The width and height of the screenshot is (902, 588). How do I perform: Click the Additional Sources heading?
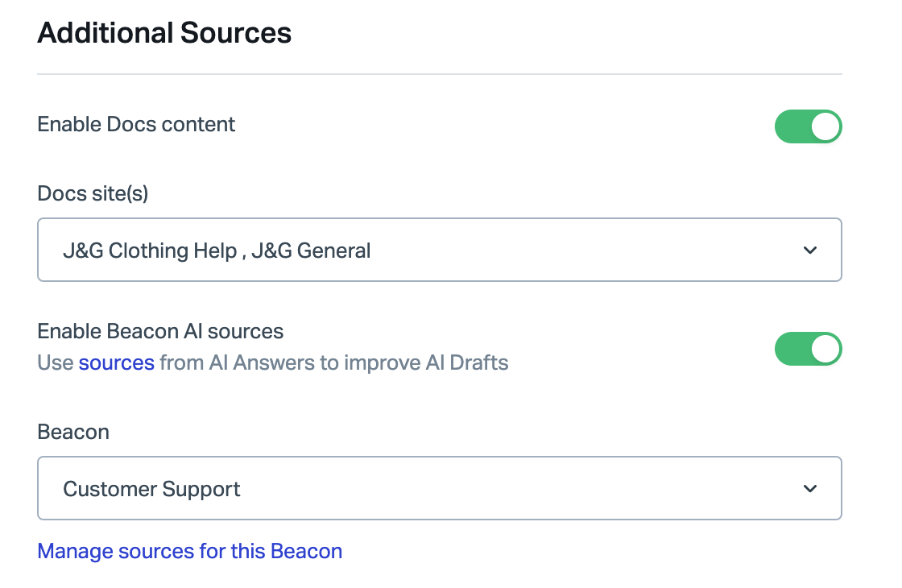[164, 33]
